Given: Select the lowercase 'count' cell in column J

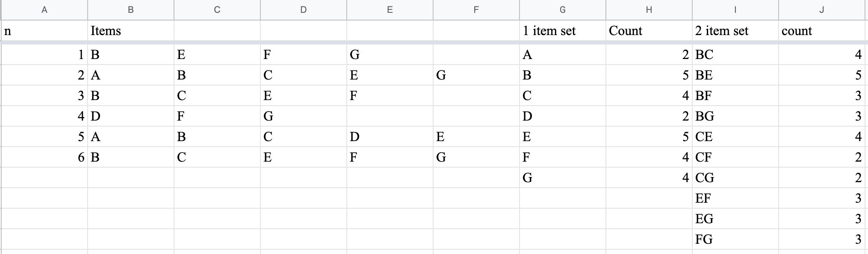Looking at the screenshot, I should [822, 31].
